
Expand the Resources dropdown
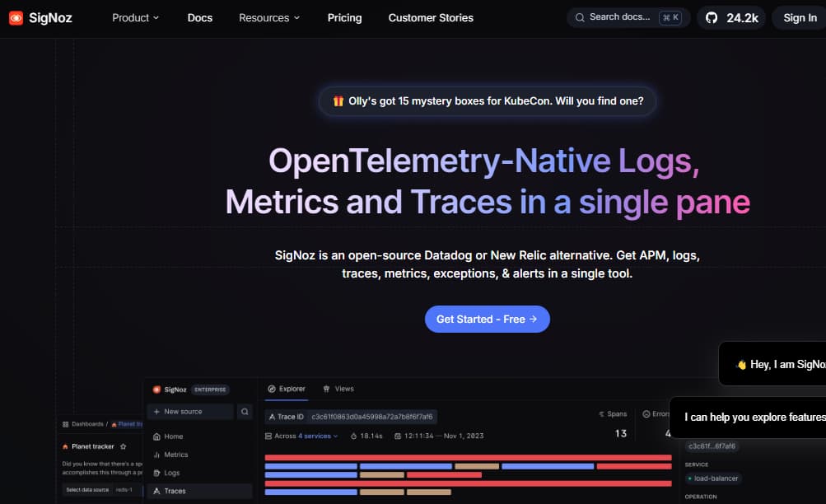[268, 16]
